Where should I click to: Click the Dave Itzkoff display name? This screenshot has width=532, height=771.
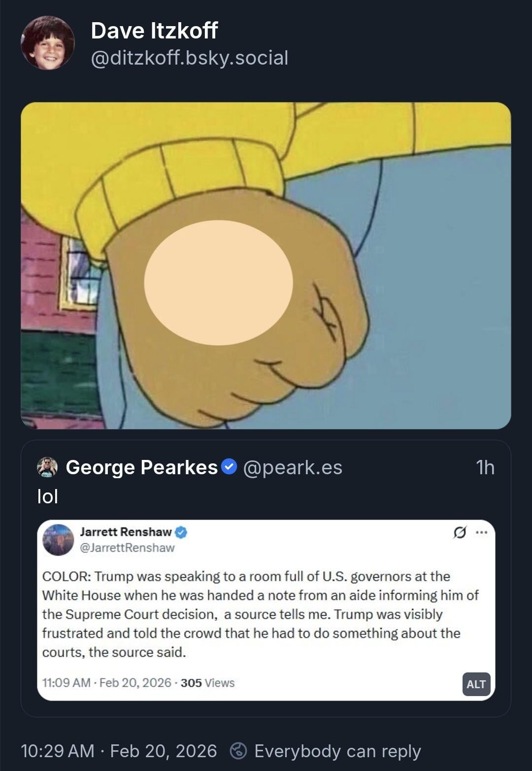[x=154, y=31]
